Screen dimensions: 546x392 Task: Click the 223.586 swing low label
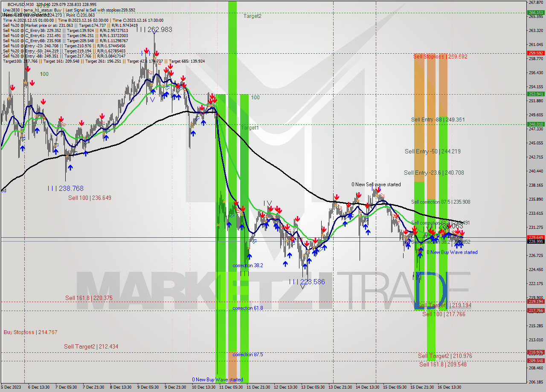307,282
